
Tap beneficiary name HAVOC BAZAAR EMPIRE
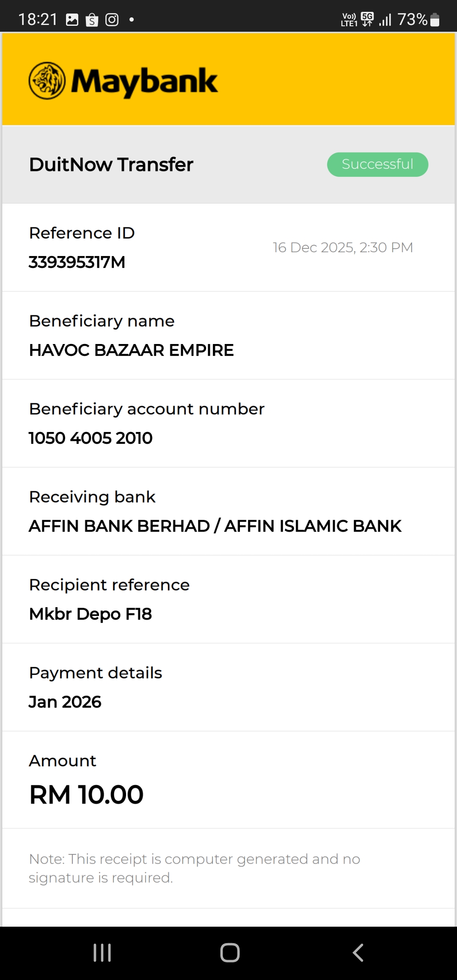[x=131, y=350]
